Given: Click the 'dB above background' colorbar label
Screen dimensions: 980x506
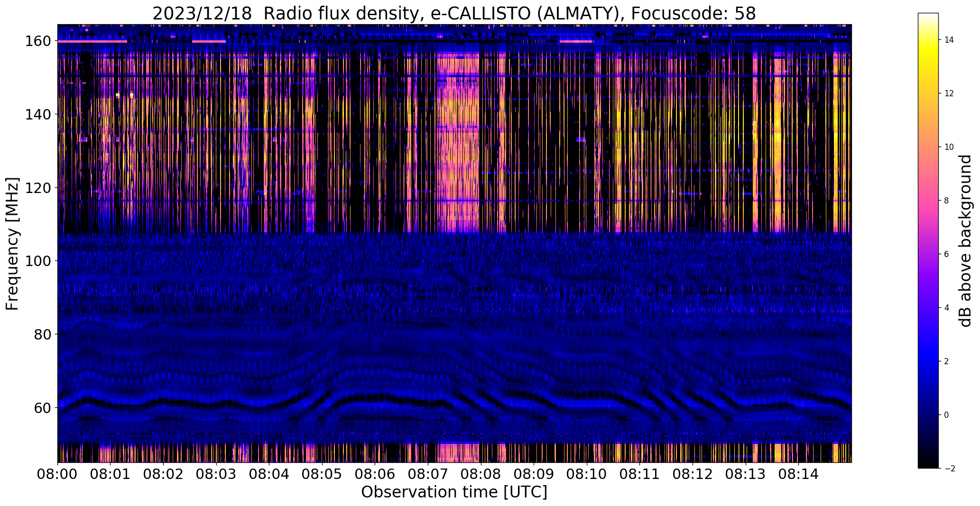Looking at the screenshot, I should tap(965, 240).
